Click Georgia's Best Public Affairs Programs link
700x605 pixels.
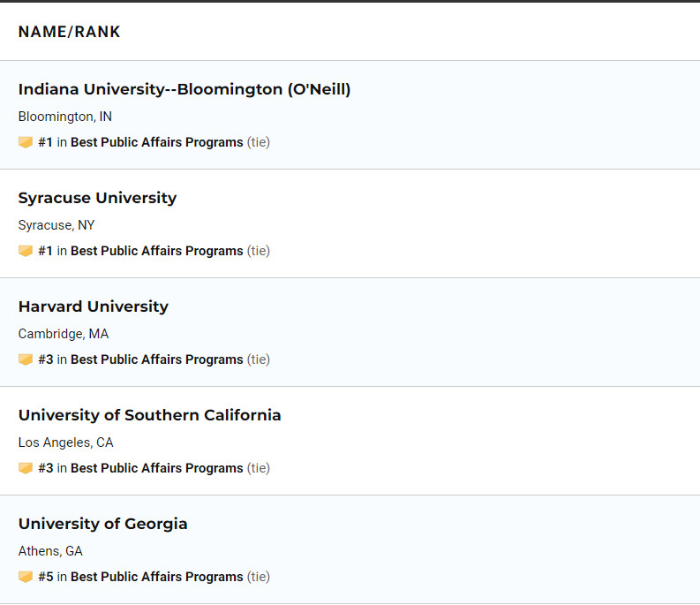click(x=156, y=577)
